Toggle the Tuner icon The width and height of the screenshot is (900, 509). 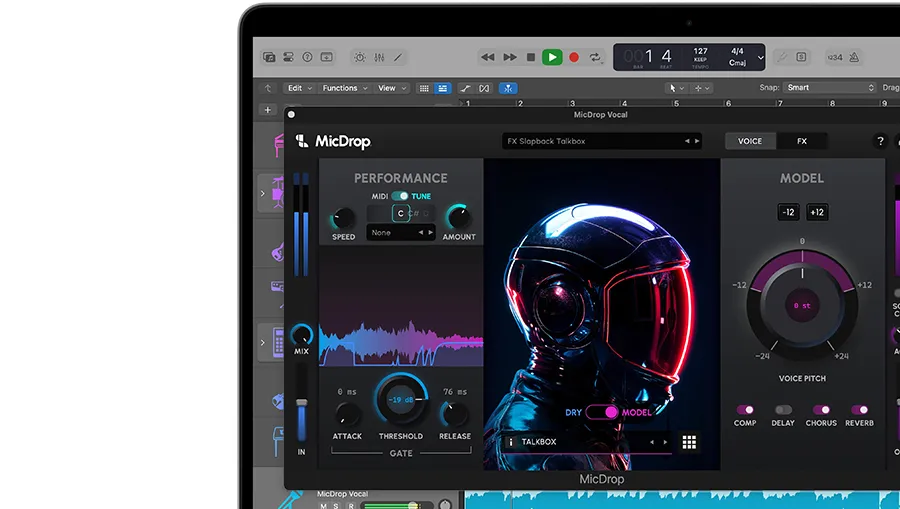pos(782,57)
